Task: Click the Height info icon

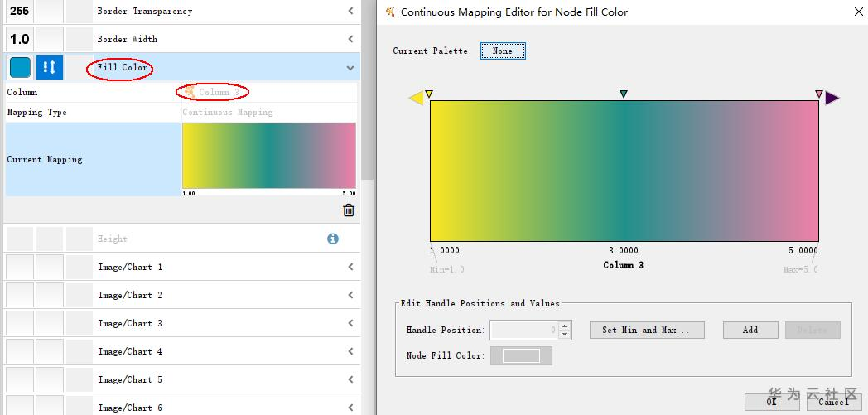Action: [x=333, y=239]
